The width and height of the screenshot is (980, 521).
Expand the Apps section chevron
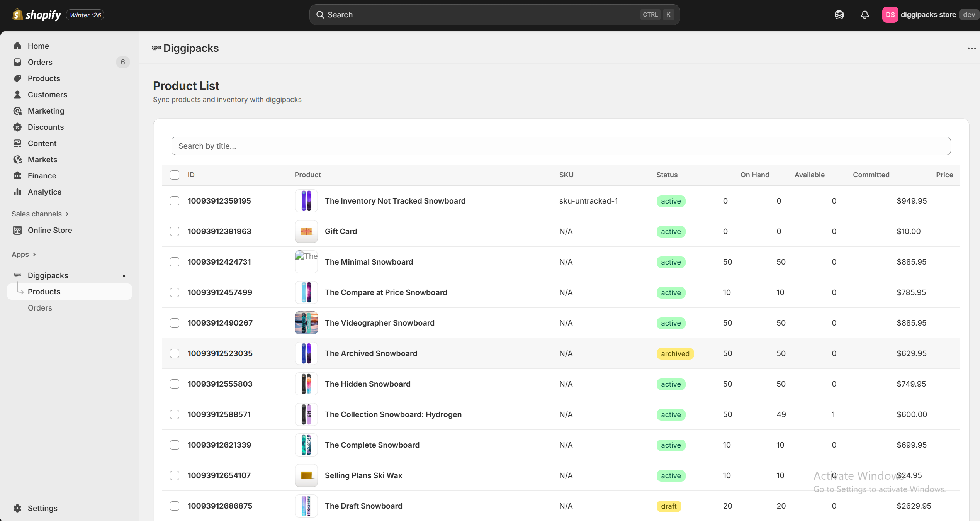(x=34, y=255)
